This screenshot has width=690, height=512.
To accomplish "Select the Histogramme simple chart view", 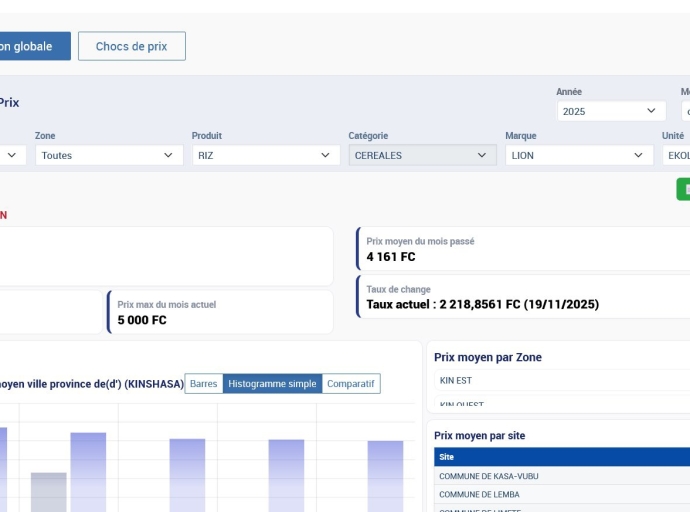I will (x=271, y=384).
